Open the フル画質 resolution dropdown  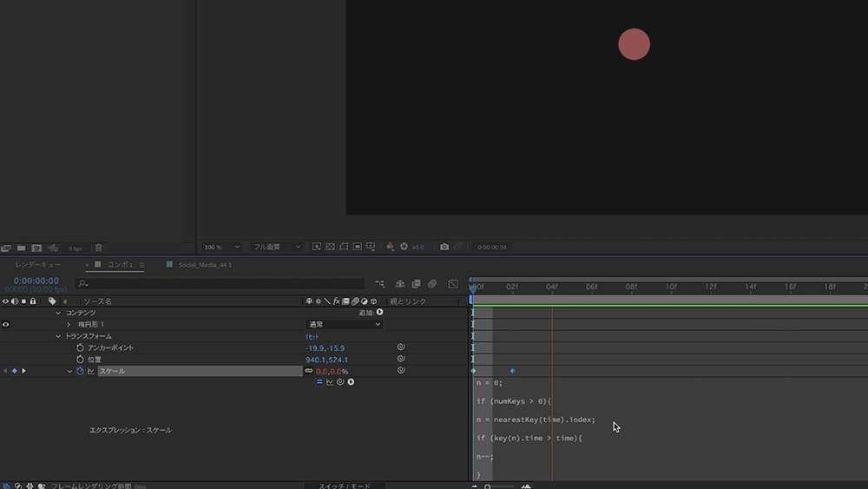pyautogui.click(x=276, y=247)
